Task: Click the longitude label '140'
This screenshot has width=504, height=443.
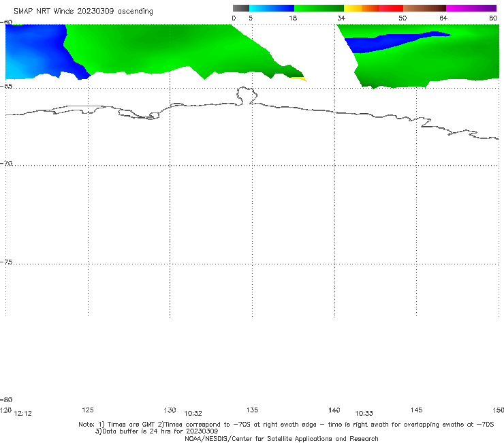Action: tap(334, 410)
